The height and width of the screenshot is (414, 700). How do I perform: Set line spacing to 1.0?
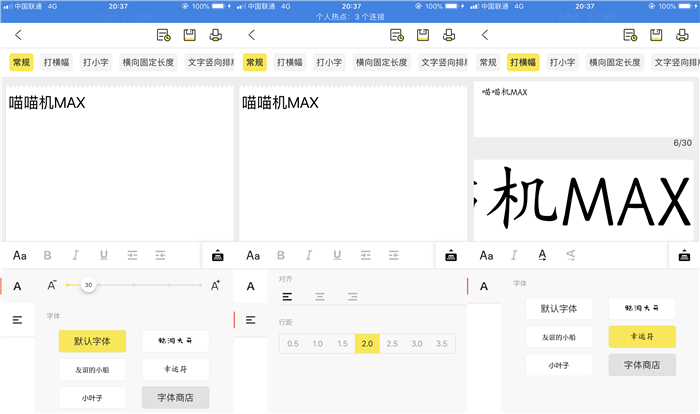[318, 343]
